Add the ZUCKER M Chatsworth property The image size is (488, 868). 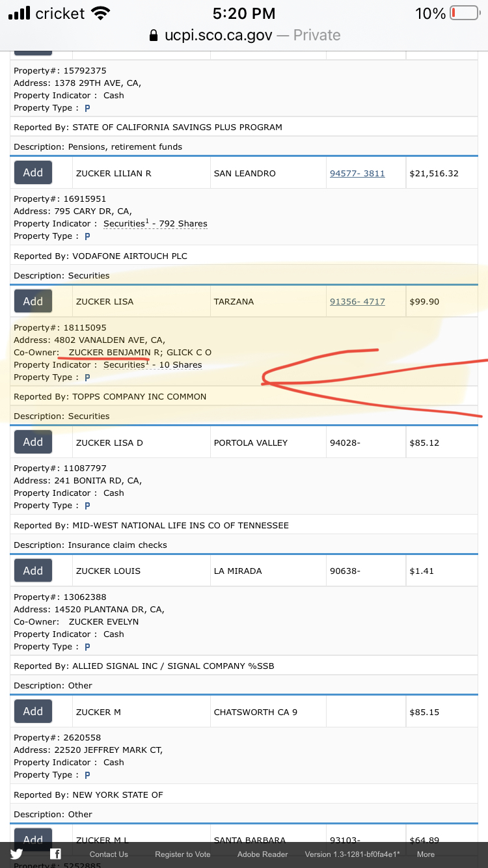point(33,712)
